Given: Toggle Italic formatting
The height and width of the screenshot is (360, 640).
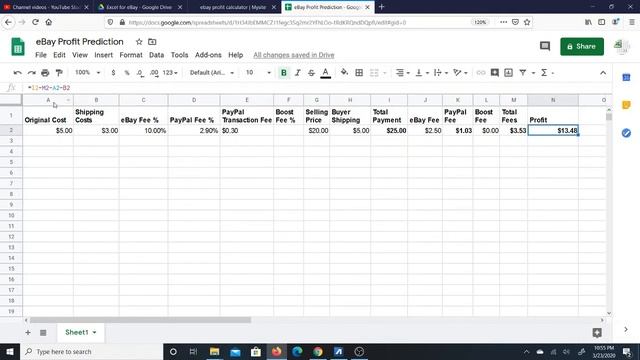Looking at the screenshot, I should [x=298, y=73].
